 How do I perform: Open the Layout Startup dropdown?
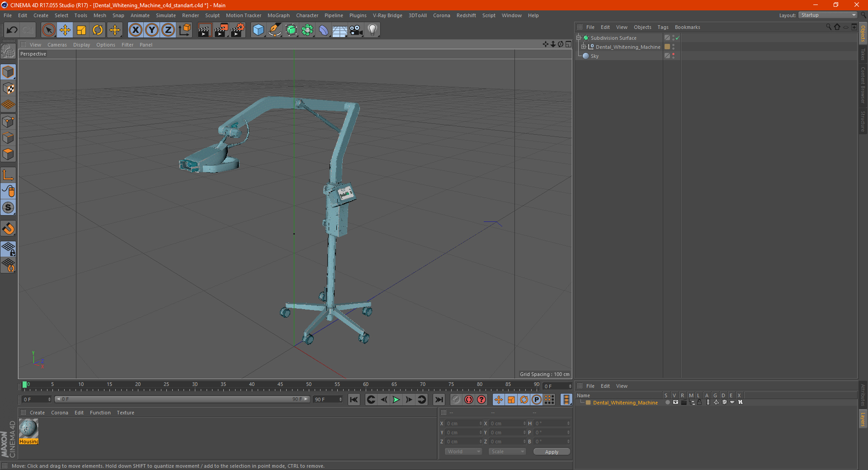pos(828,15)
